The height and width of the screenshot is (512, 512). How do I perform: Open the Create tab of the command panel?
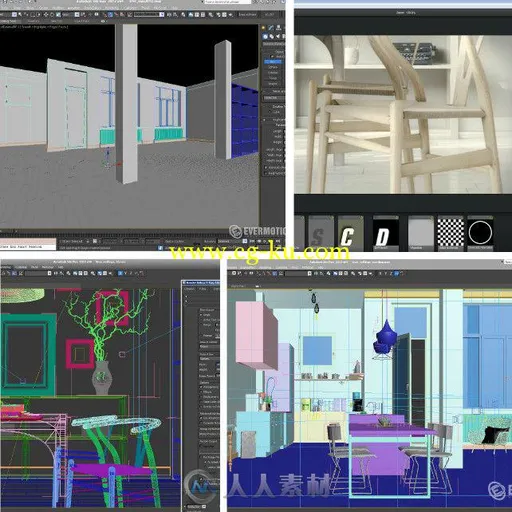click(x=263, y=28)
